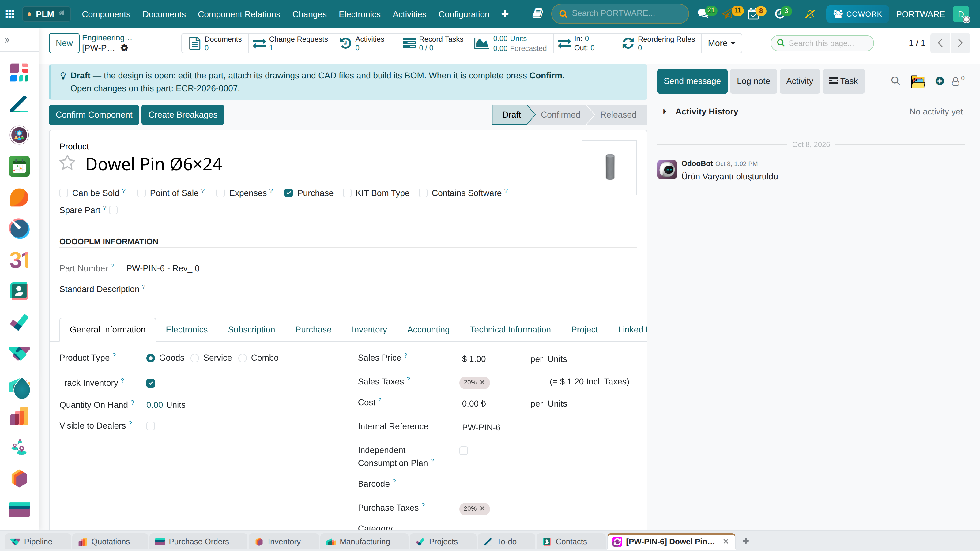Expand the left sidebar with double chevron

tap(7, 40)
